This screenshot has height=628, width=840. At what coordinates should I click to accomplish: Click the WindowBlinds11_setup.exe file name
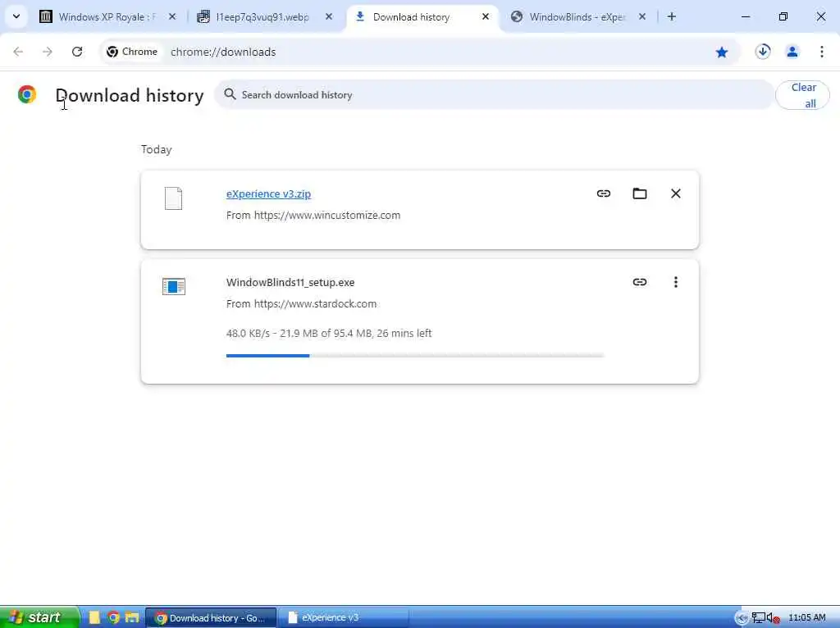[290, 282]
